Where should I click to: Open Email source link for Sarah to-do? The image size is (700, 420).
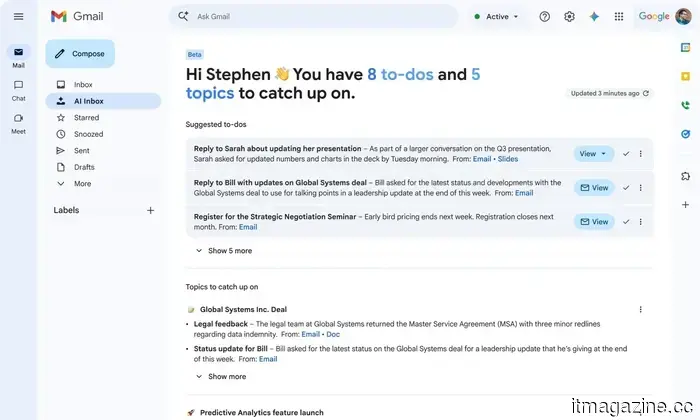click(482, 159)
